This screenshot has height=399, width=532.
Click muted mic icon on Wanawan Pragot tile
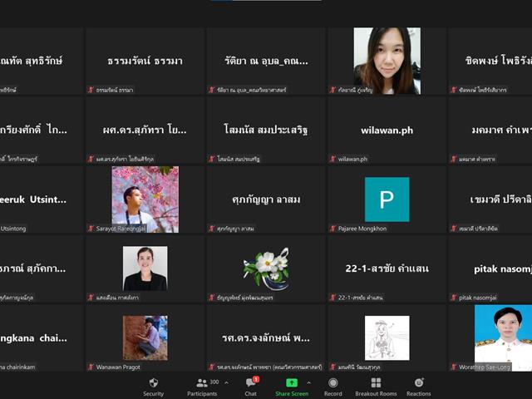91,367
